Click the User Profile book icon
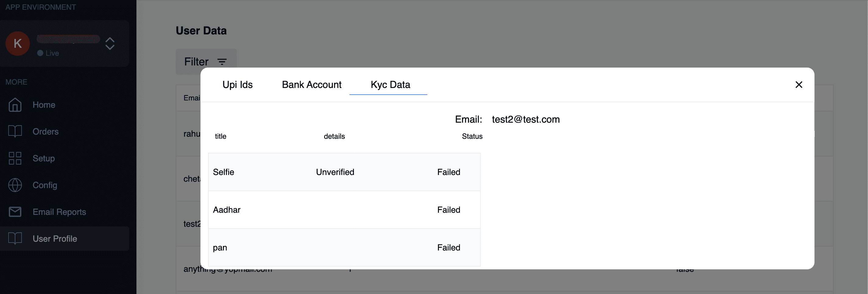Viewport: 868px width, 294px height. tap(15, 238)
